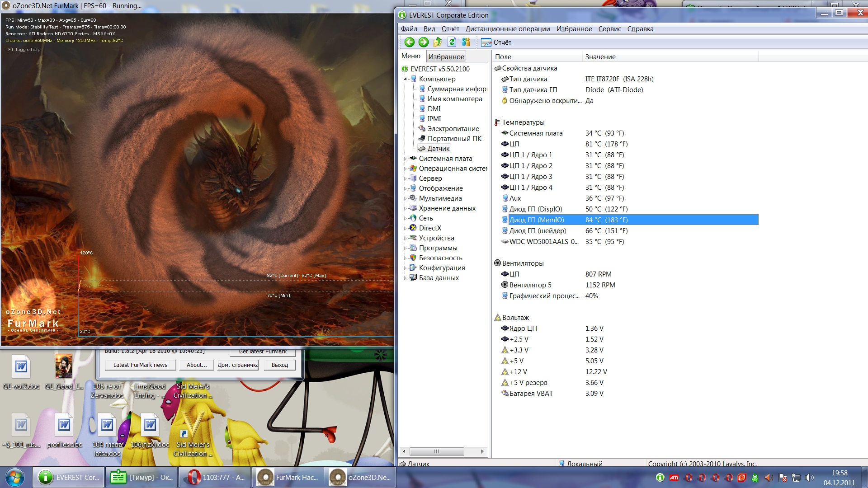Click the Get latest FurMark button
Image resolution: width=868 pixels, height=488 pixels.
pos(263,352)
